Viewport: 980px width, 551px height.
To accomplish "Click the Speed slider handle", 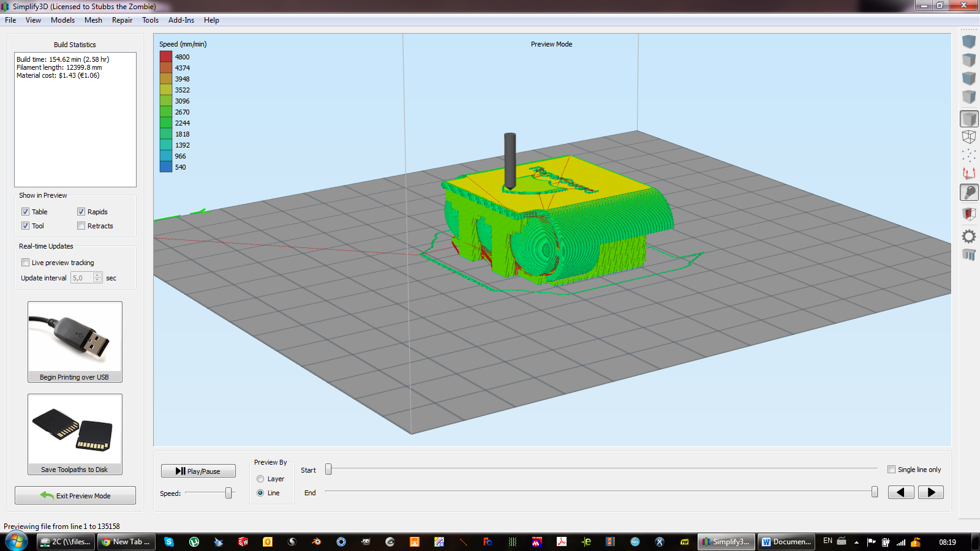I will point(228,493).
